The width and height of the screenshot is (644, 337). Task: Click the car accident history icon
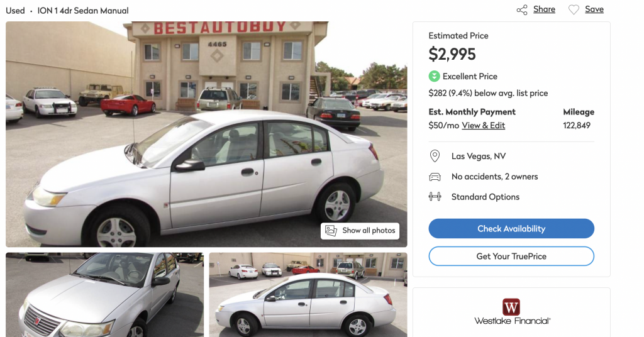[435, 177]
